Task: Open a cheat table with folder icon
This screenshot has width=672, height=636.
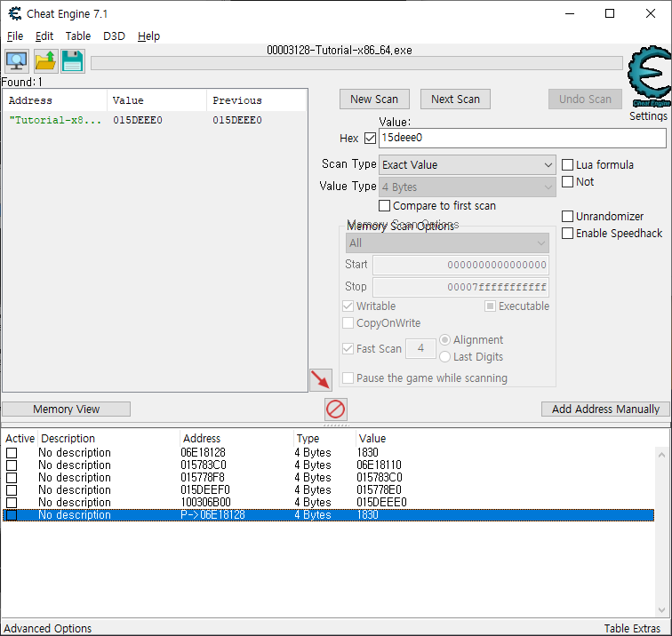Action: (x=45, y=61)
